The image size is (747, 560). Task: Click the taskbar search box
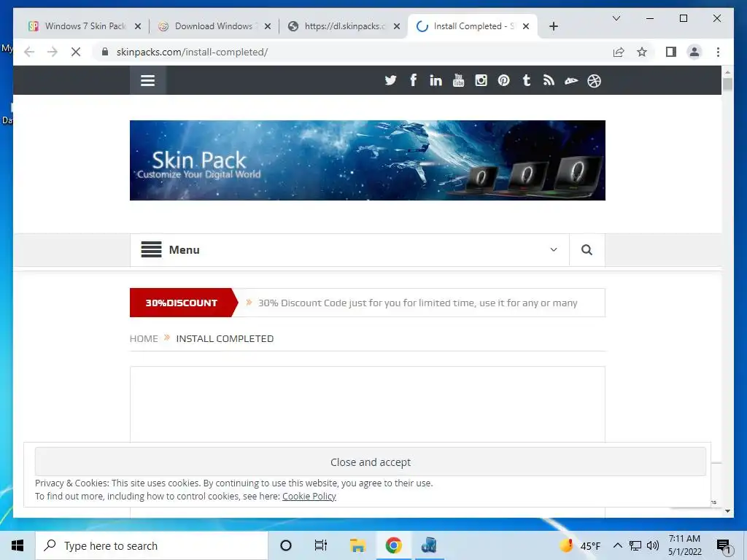point(152,545)
